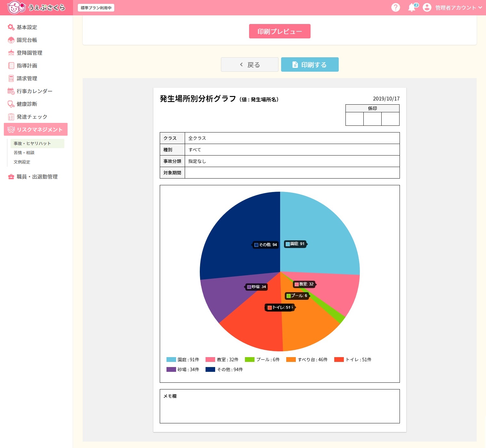The image size is (486, 448).
Task: Click the 園児台帳 child icon
Action: pyautogui.click(x=11, y=40)
